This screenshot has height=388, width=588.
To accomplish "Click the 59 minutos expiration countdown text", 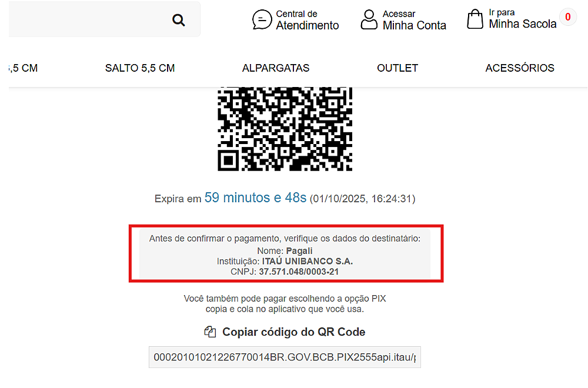I will pos(255,198).
